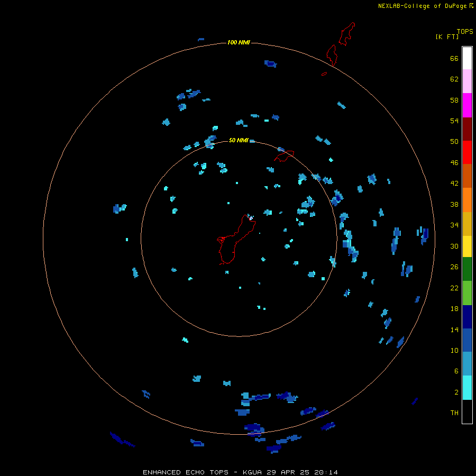Click the navy blue legend swatch
This screenshot has height=476, width=476.
point(467,317)
